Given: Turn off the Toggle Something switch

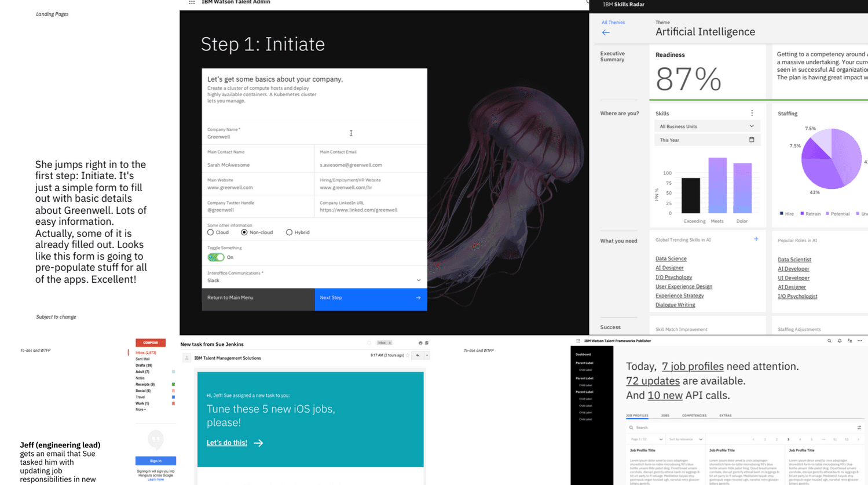Looking at the screenshot, I should pyautogui.click(x=215, y=257).
